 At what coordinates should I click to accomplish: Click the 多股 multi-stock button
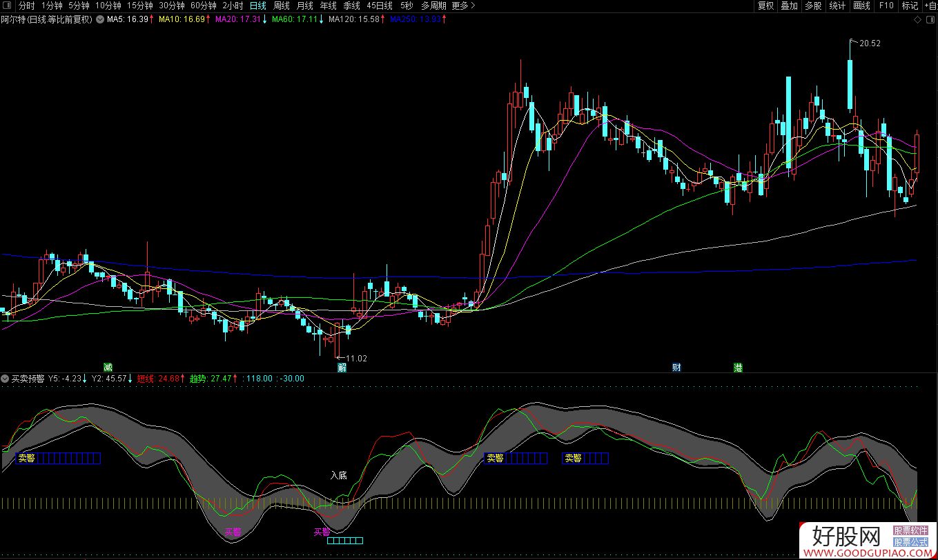(813, 6)
